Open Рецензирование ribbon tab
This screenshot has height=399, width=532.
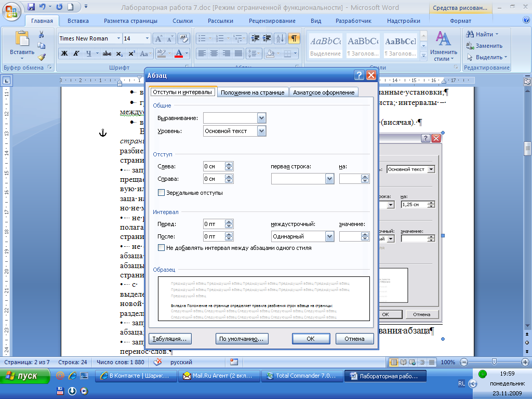[272, 21]
